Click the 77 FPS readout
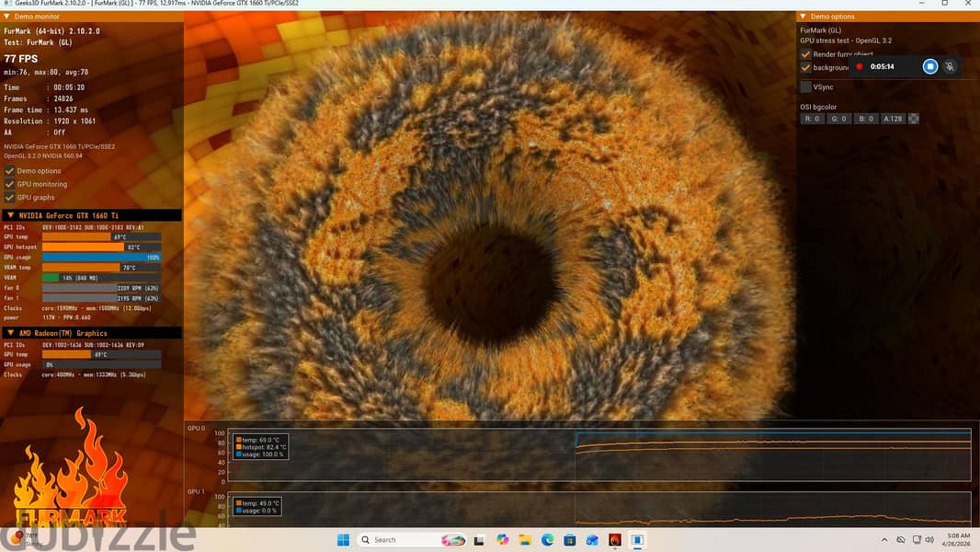 click(x=21, y=59)
